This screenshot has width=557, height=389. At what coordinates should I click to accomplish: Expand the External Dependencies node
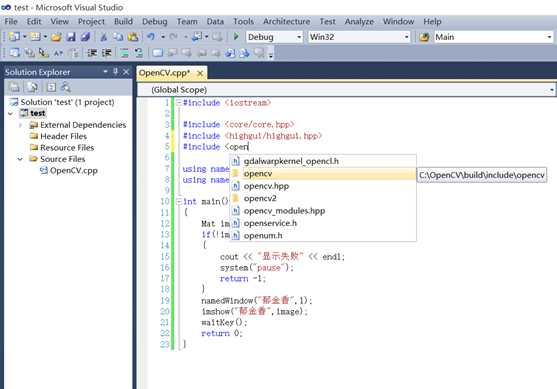[x=20, y=125]
